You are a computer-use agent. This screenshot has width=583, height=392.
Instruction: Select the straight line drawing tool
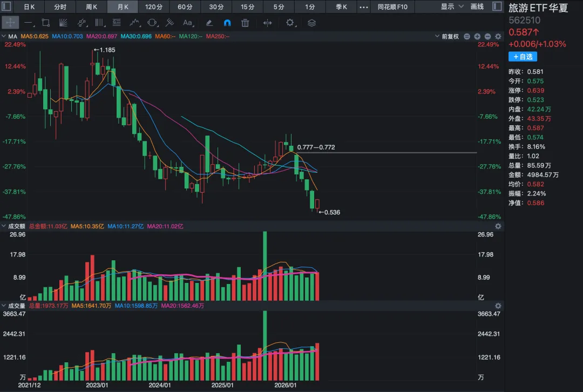click(28, 23)
